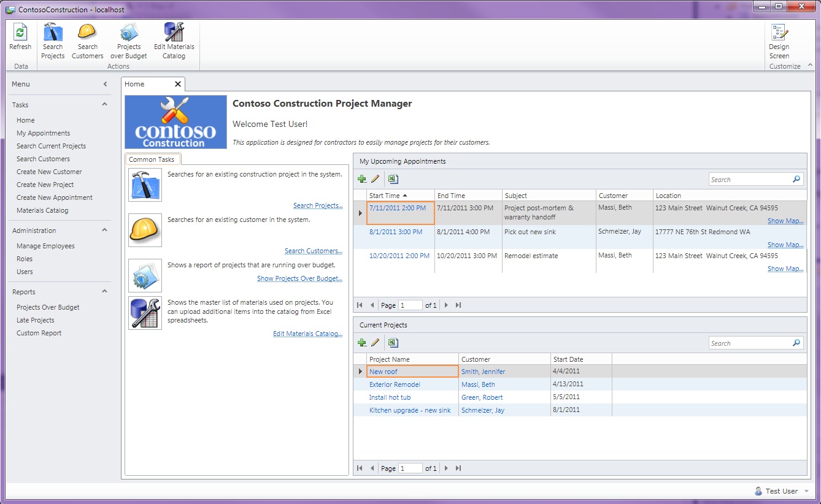This screenshot has height=504, width=821.
Task: Click Edit Materials Catalog... link
Action: 307,334
